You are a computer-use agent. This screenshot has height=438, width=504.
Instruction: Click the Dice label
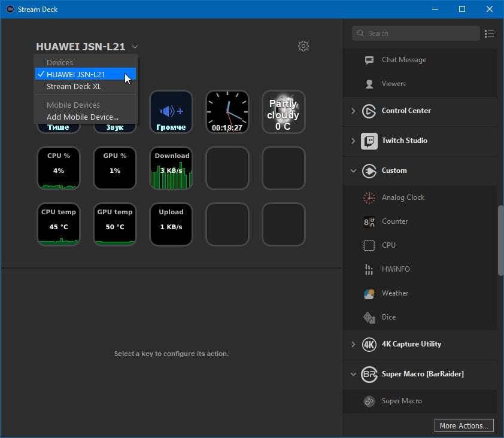(x=388, y=318)
